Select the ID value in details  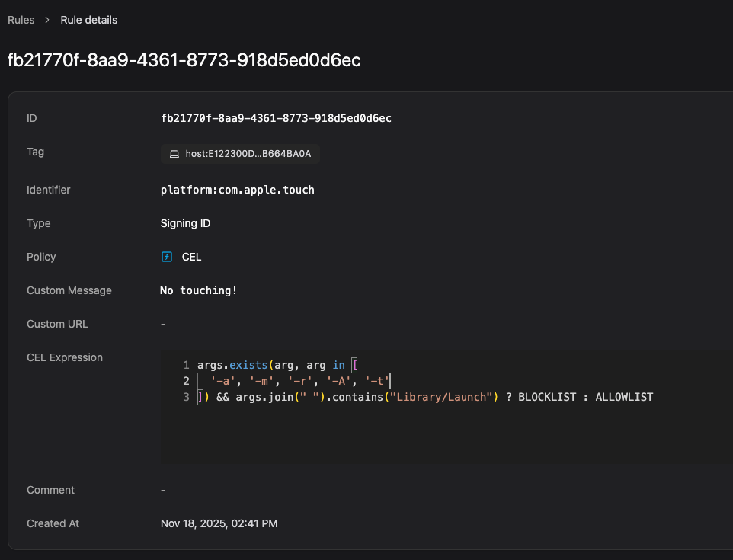point(276,118)
